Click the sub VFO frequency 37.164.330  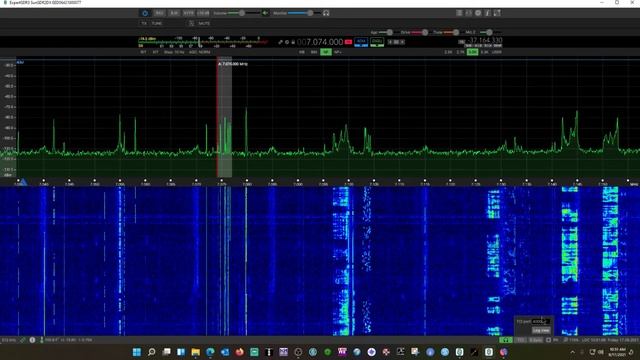485,40
